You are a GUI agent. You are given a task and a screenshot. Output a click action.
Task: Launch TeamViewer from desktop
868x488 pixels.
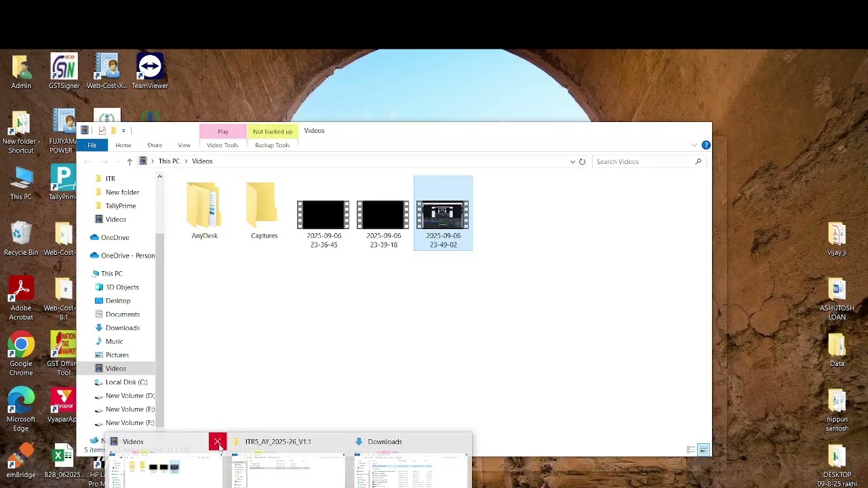tap(150, 71)
